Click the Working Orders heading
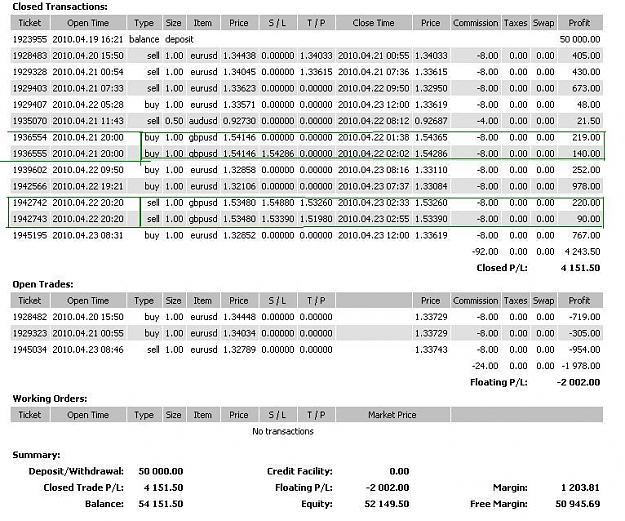Image resolution: width=625 pixels, height=521 pixels. click(50, 399)
